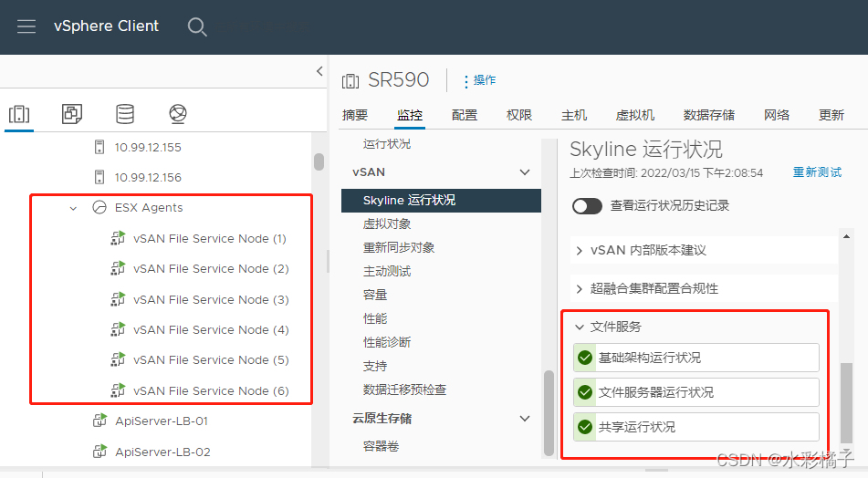
Task: Click SR590 cluster icon in header
Action: click(350, 81)
